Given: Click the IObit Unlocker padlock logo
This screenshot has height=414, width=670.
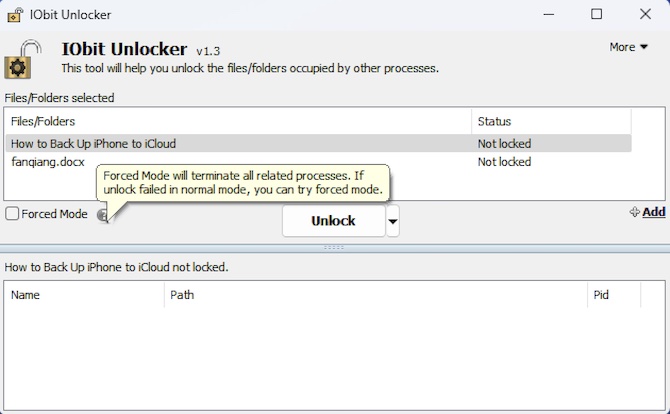Looking at the screenshot, I should [23, 59].
